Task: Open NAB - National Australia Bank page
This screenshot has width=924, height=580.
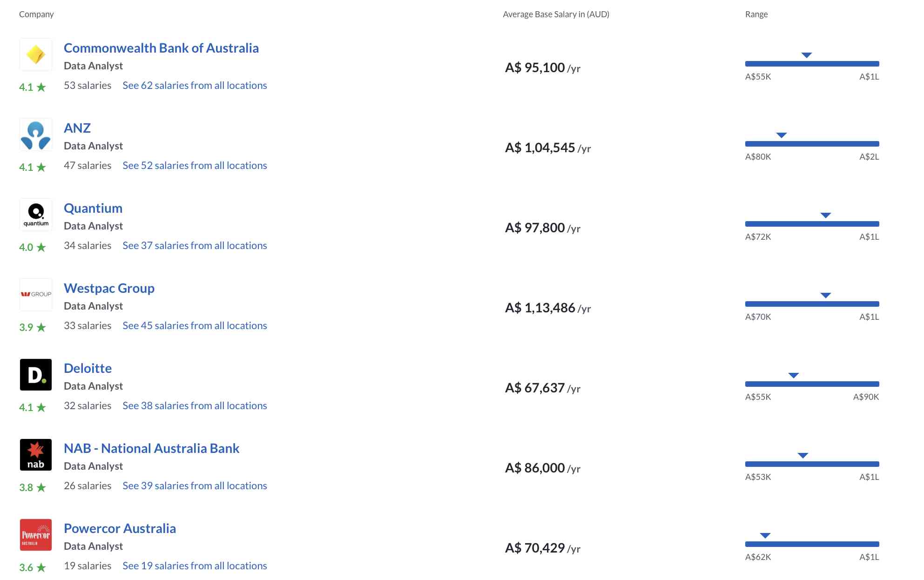Action: point(152,448)
